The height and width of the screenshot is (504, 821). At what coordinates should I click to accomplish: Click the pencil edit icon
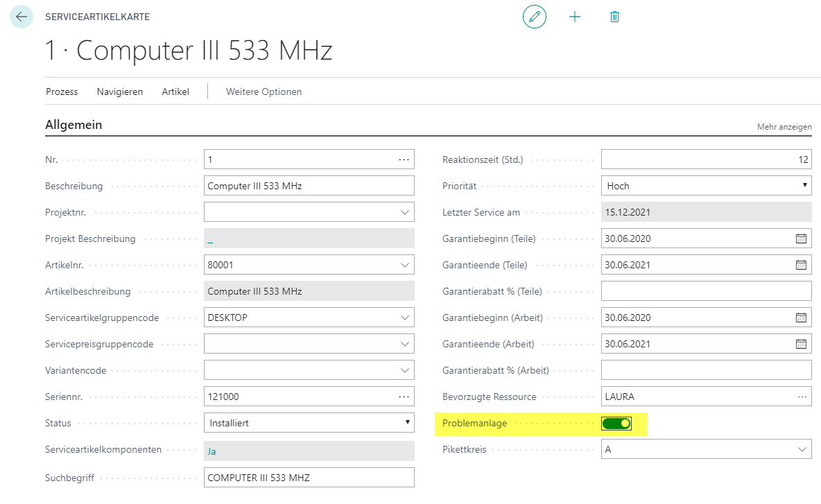[x=534, y=17]
